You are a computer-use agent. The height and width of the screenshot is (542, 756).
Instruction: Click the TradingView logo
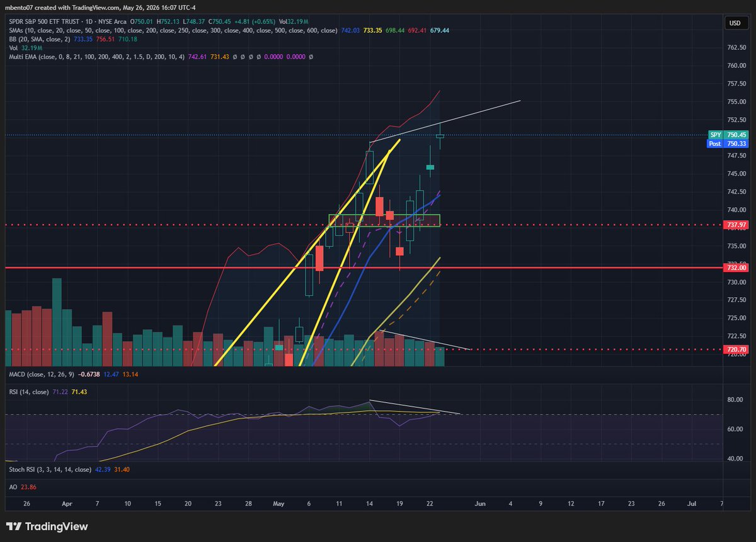click(47, 526)
